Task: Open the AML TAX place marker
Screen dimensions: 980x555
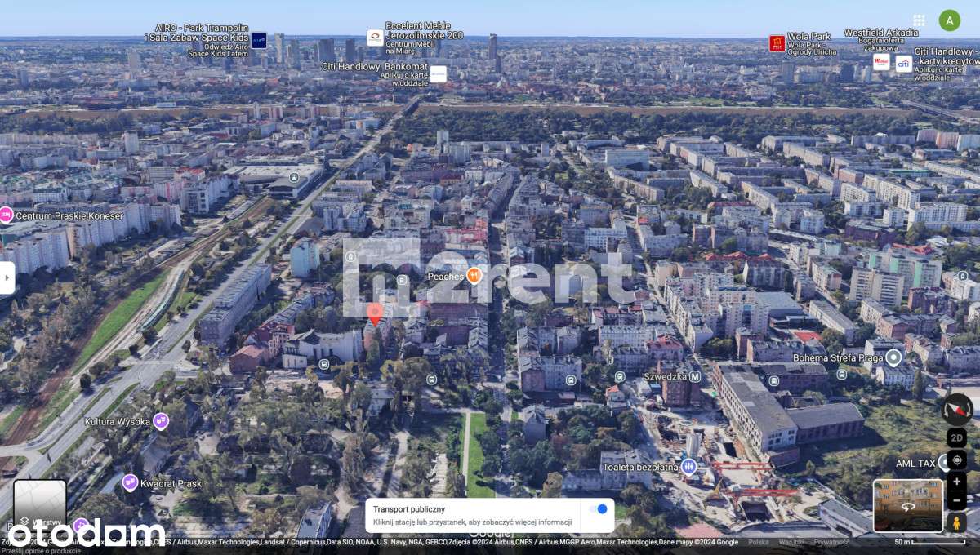Action: pyautogui.click(x=945, y=463)
